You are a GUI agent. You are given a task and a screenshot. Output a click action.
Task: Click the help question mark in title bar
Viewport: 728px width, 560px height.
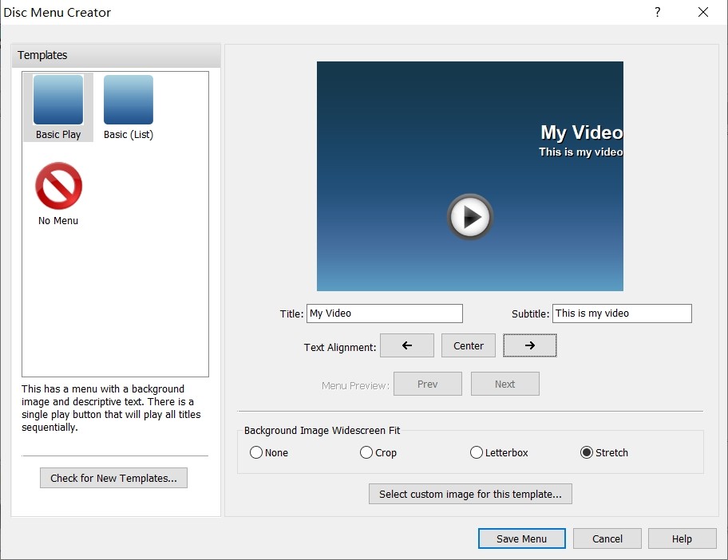[656, 12]
